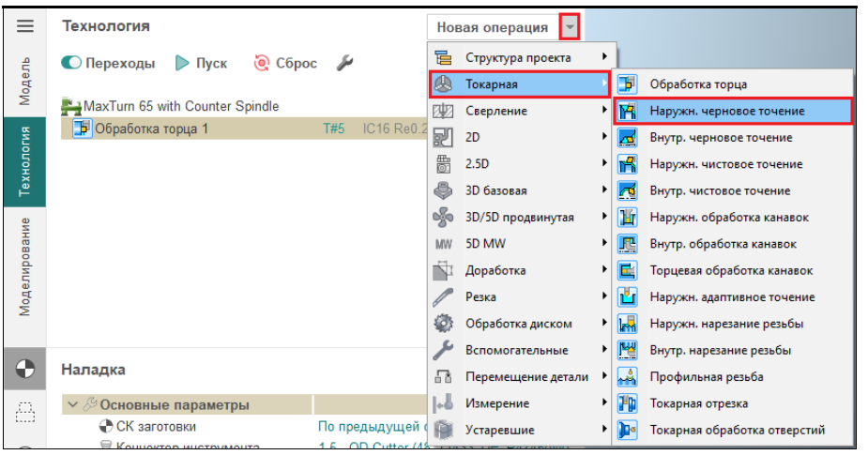Click the Сброс reset icon
This screenshot has height=455, width=868.
(263, 64)
